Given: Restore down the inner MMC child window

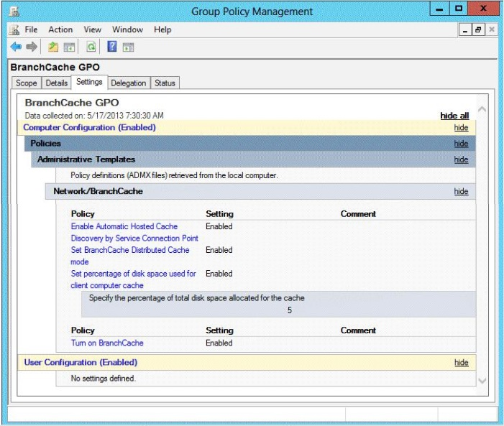Looking at the screenshot, I should coord(478,30).
